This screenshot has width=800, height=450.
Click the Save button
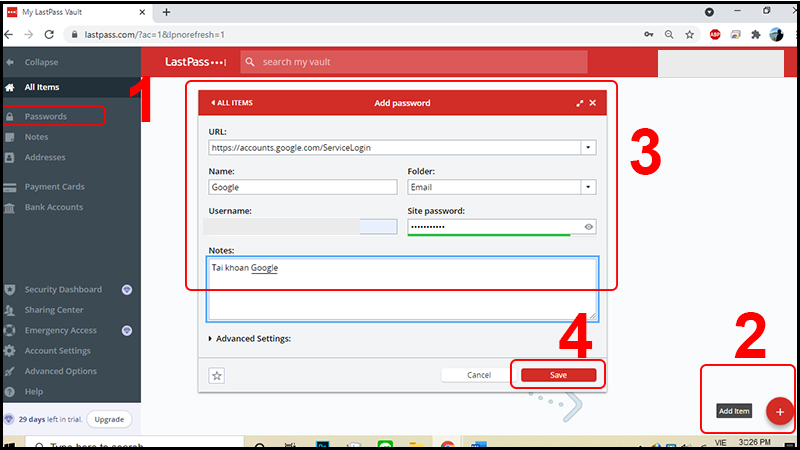pyautogui.click(x=558, y=375)
